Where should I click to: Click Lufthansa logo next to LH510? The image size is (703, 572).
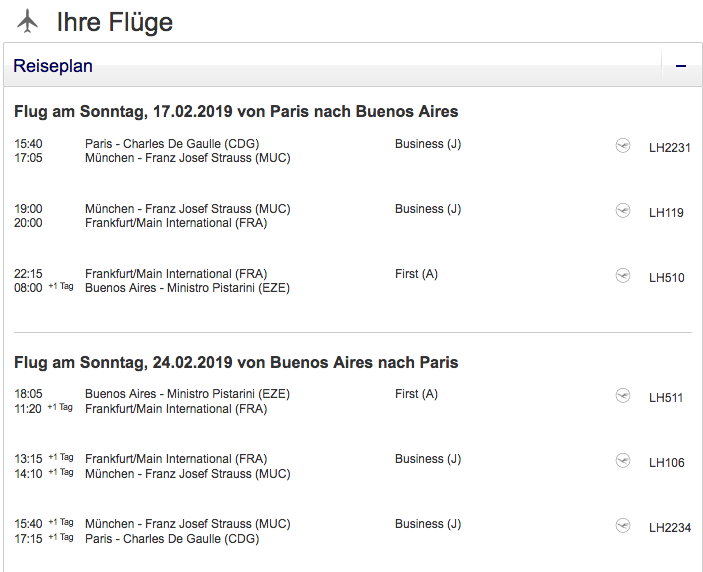pyautogui.click(x=623, y=275)
